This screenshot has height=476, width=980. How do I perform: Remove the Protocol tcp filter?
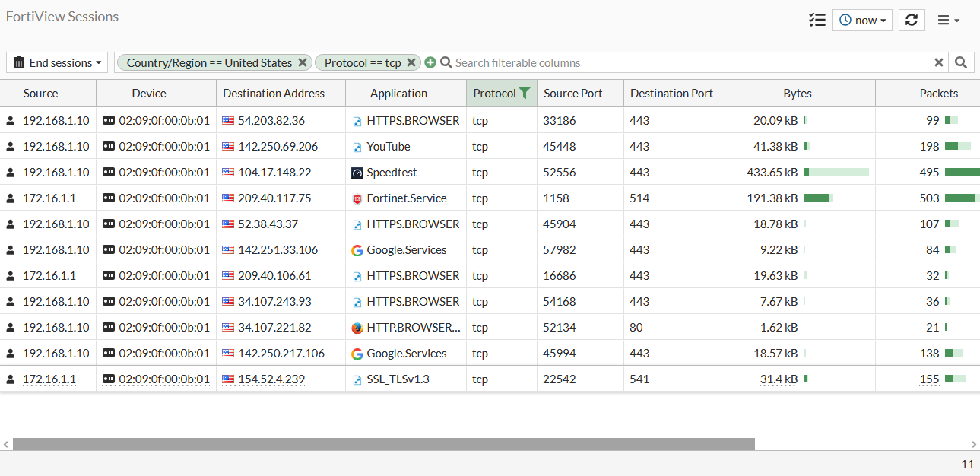[411, 62]
